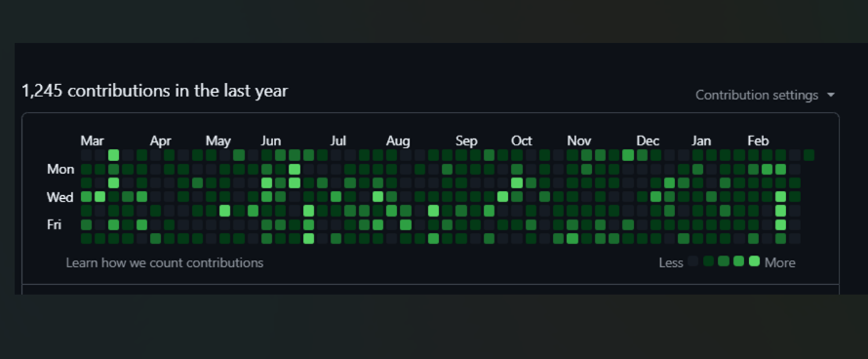Viewport: 868px width, 359px height.
Task: Click the More legend label
Action: 780,262
